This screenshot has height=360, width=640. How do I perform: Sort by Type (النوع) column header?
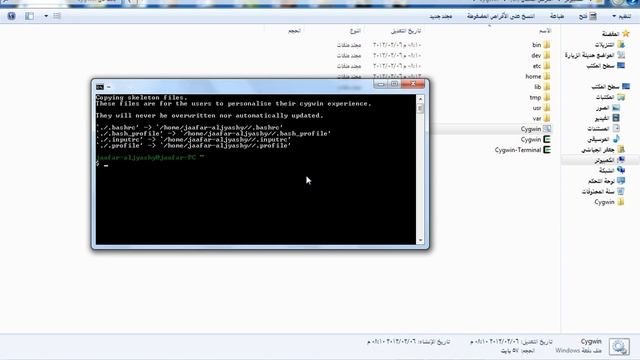coord(355,31)
